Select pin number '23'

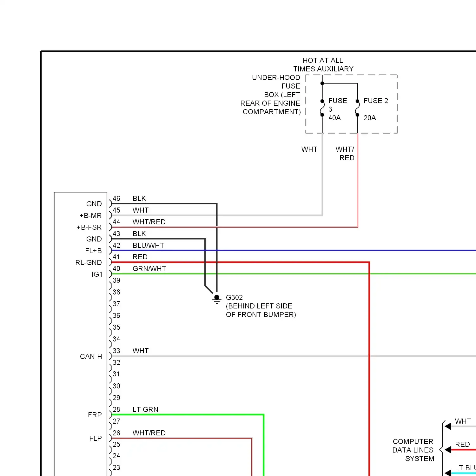coord(116,467)
